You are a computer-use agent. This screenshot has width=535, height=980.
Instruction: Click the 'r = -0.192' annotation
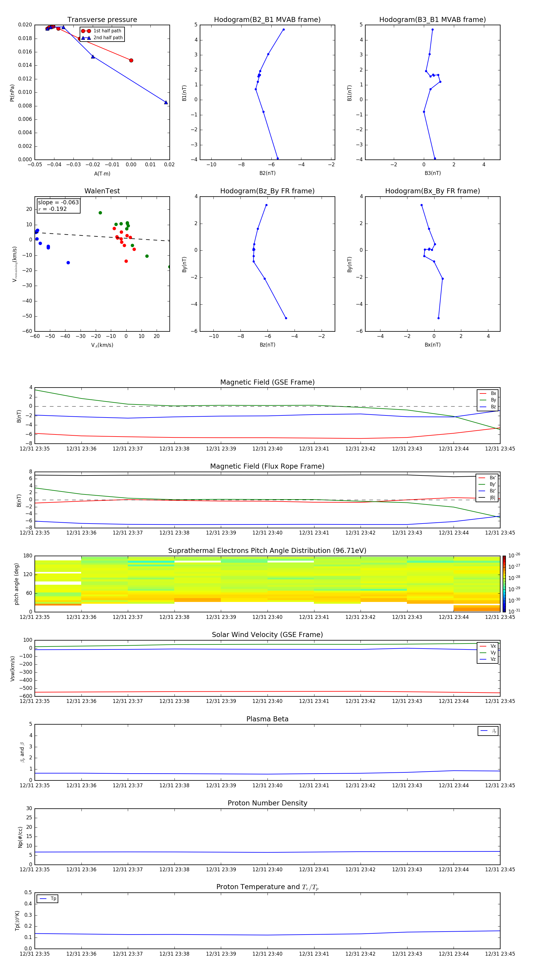click(53, 209)
